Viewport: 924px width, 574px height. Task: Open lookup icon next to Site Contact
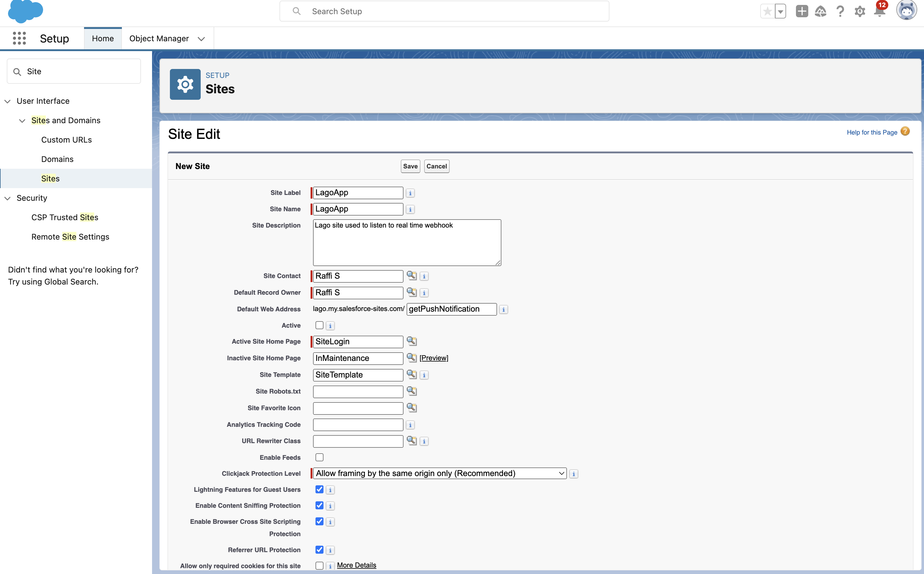pyautogui.click(x=412, y=276)
